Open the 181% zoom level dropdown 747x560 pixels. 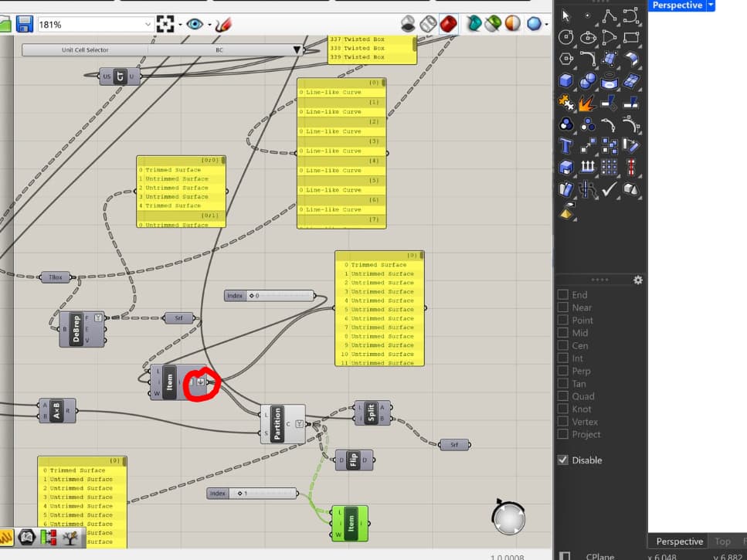click(148, 24)
